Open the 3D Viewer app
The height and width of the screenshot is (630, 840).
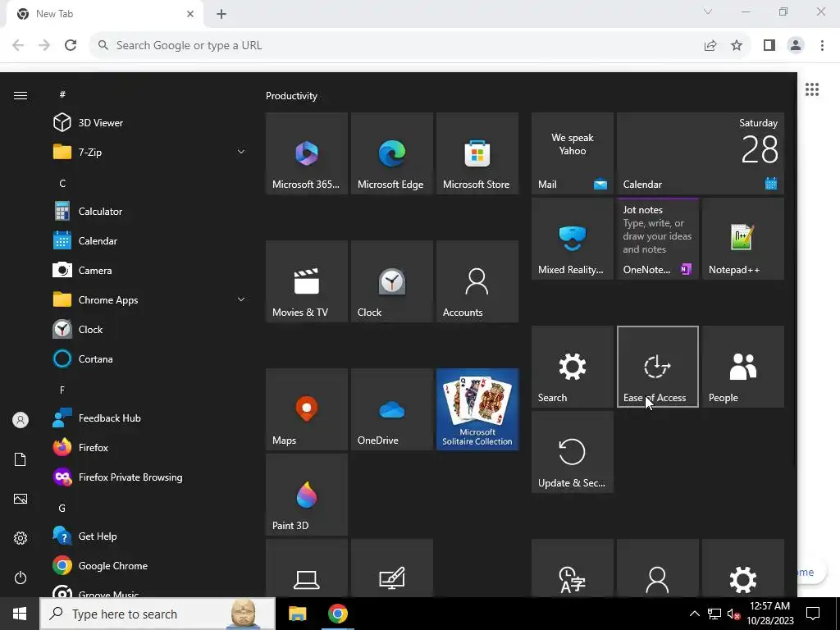[x=150, y=123]
